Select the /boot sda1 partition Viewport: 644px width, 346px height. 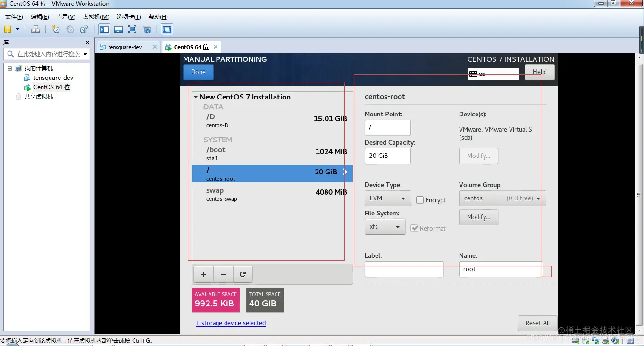[272, 154]
